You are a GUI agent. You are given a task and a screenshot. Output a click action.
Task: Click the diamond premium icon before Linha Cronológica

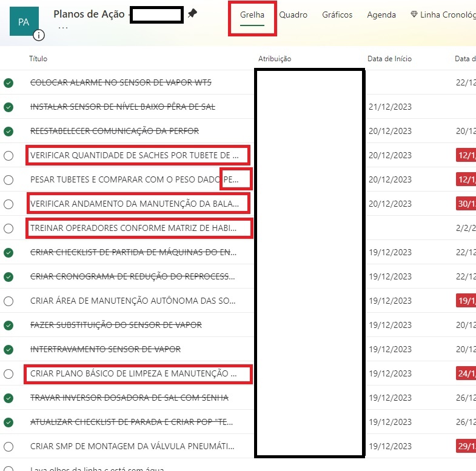(x=414, y=14)
